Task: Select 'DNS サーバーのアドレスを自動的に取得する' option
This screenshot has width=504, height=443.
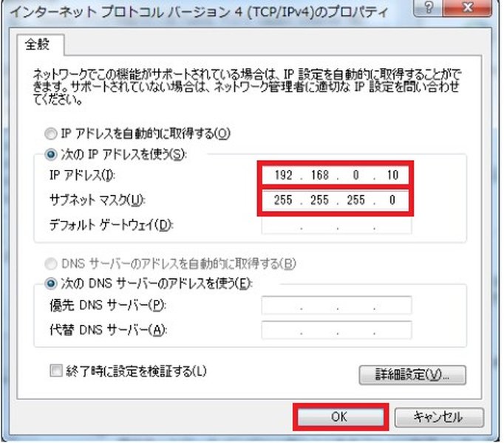Action: tap(51, 264)
